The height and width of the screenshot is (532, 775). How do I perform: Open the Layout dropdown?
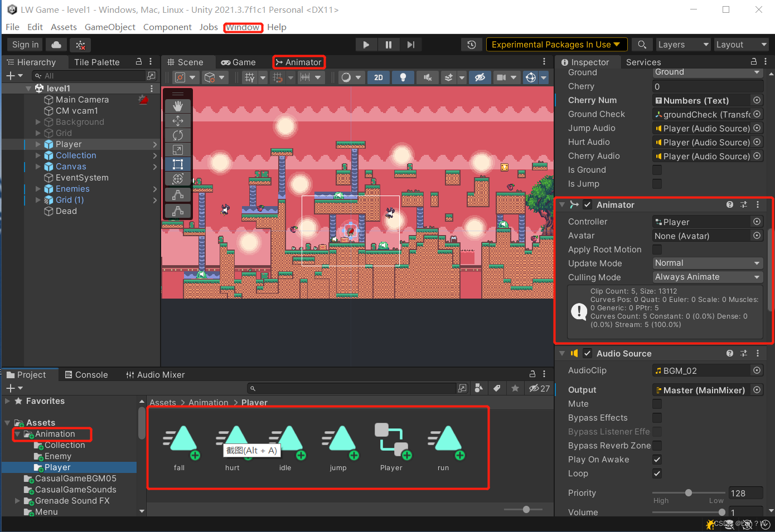[x=742, y=45]
